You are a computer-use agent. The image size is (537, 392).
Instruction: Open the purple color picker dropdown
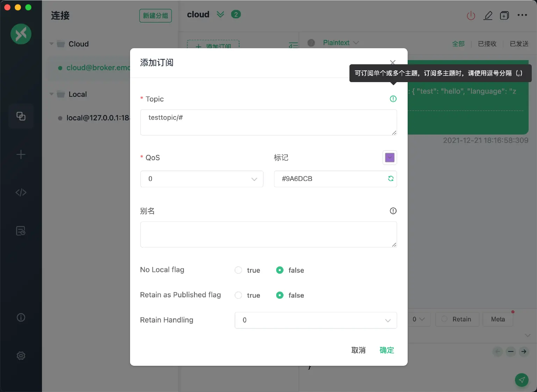tap(390, 158)
